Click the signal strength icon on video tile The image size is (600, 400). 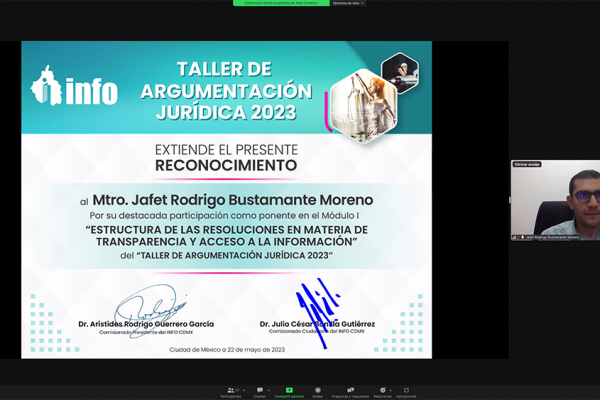click(x=514, y=237)
